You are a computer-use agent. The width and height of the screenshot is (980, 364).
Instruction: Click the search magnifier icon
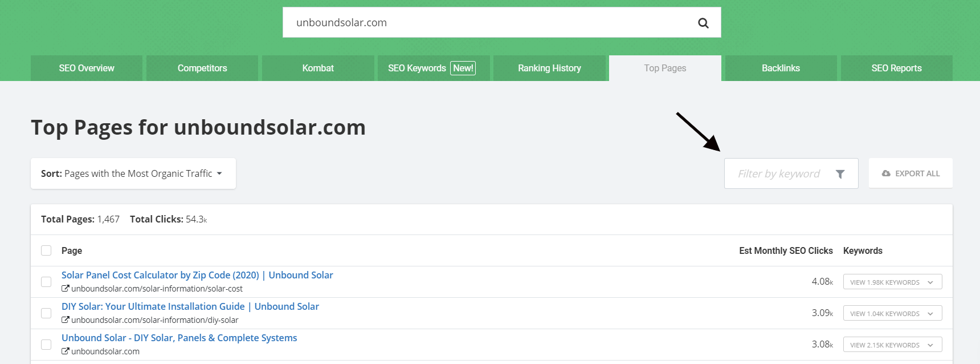pos(703,23)
